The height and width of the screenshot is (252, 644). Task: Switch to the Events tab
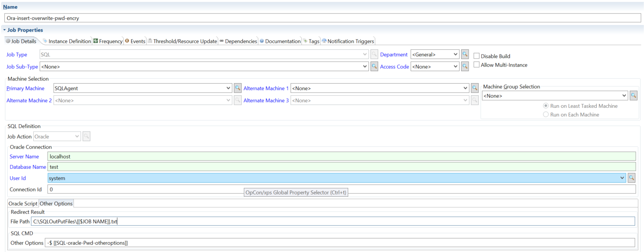coord(135,41)
